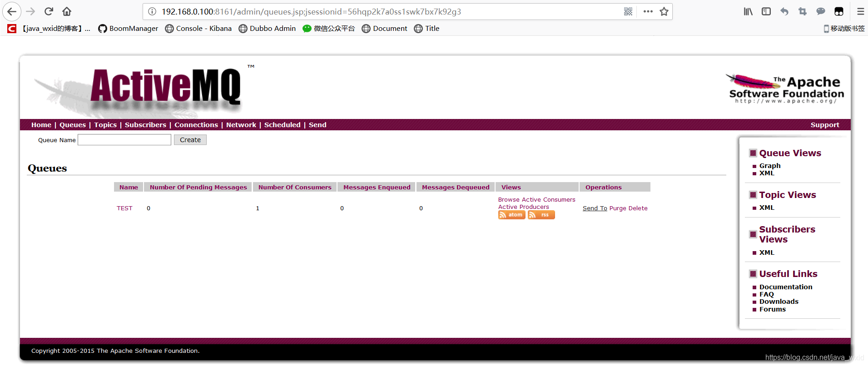Focus the Queue Name input field
Screen dimensions: 868x366
124,140
